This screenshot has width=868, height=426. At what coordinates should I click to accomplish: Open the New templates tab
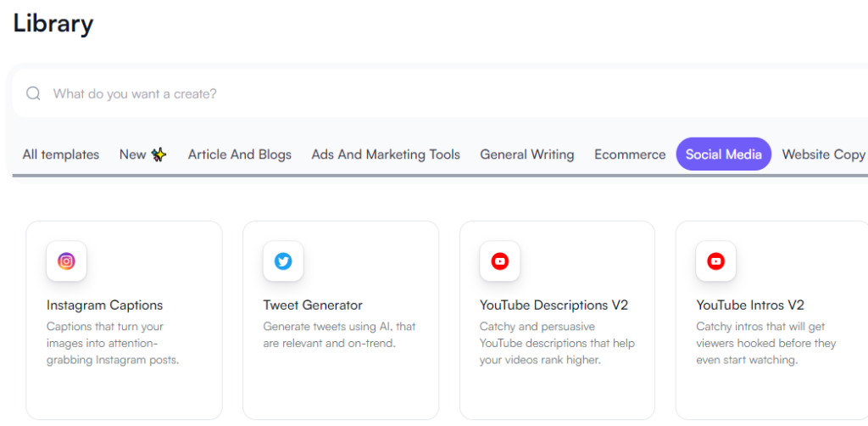click(x=142, y=154)
